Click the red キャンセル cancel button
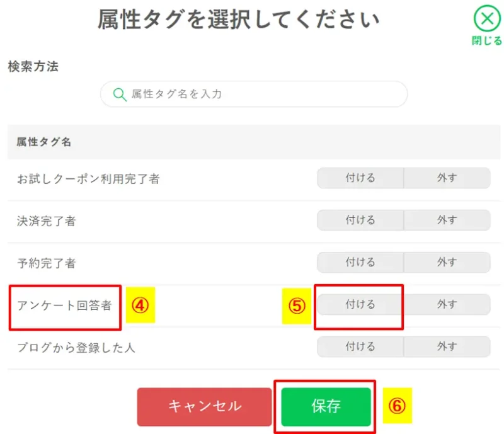Viewport: 504px width, 434px height. click(205, 406)
